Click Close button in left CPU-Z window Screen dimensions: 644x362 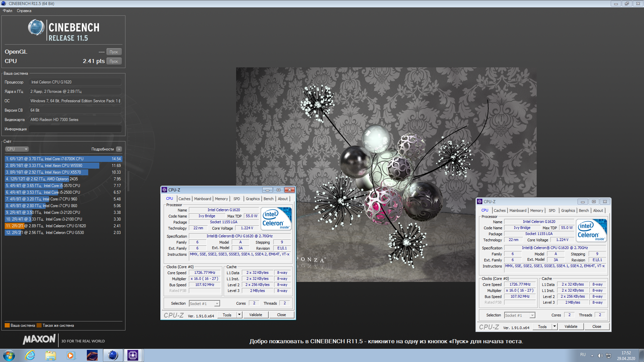click(281, 315)
